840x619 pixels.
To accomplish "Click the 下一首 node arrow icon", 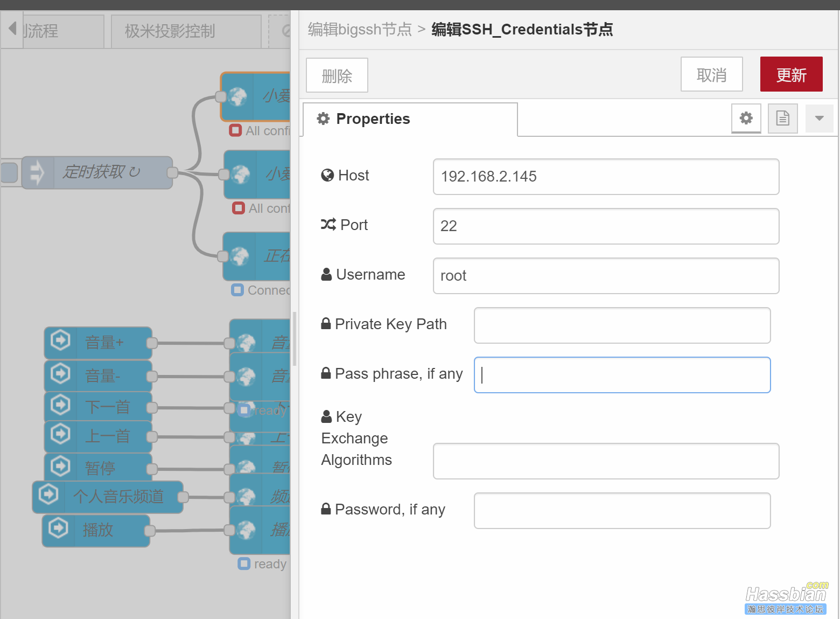I will point(60,405).
